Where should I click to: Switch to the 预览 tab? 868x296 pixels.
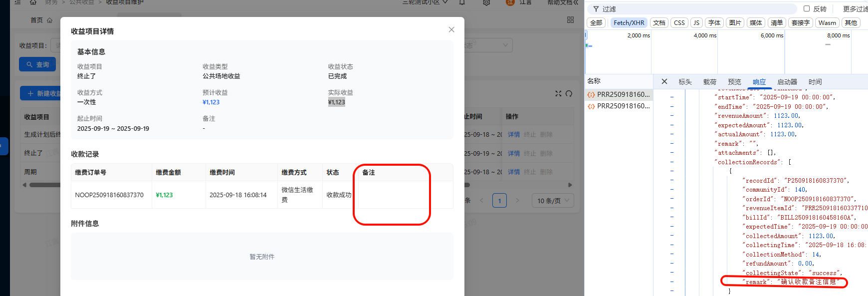point(734,82)
